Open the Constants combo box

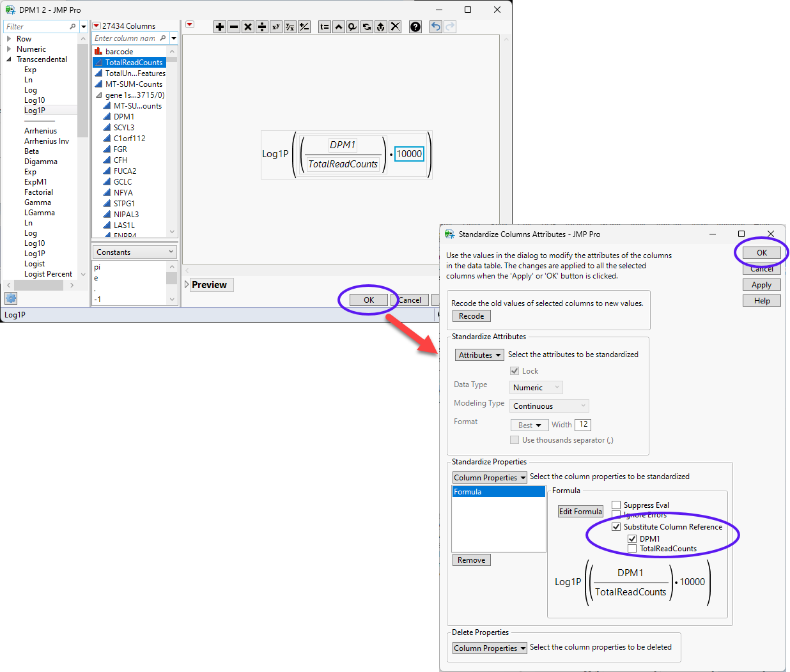click(x=135, y=252)
